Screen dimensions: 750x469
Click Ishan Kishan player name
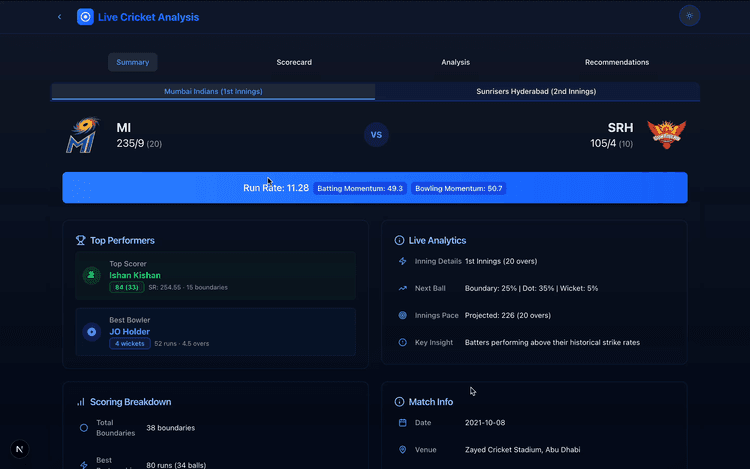(x=135, y=275)
